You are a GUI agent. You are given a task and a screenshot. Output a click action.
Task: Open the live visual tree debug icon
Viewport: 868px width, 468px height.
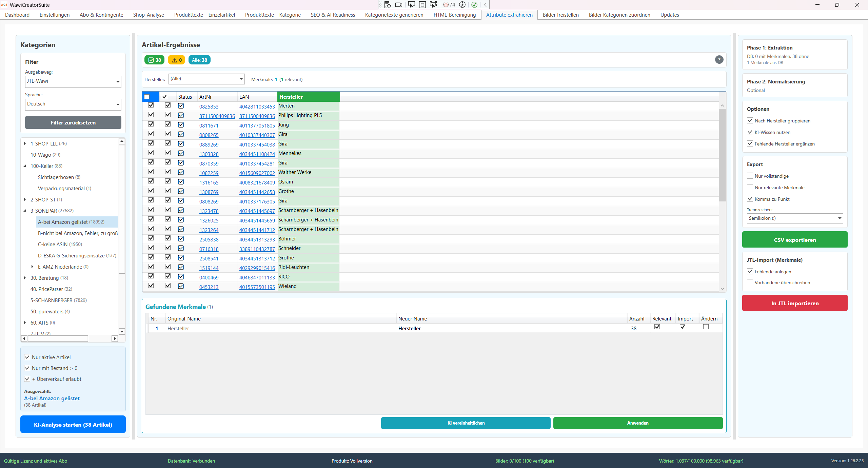point(388,5)
